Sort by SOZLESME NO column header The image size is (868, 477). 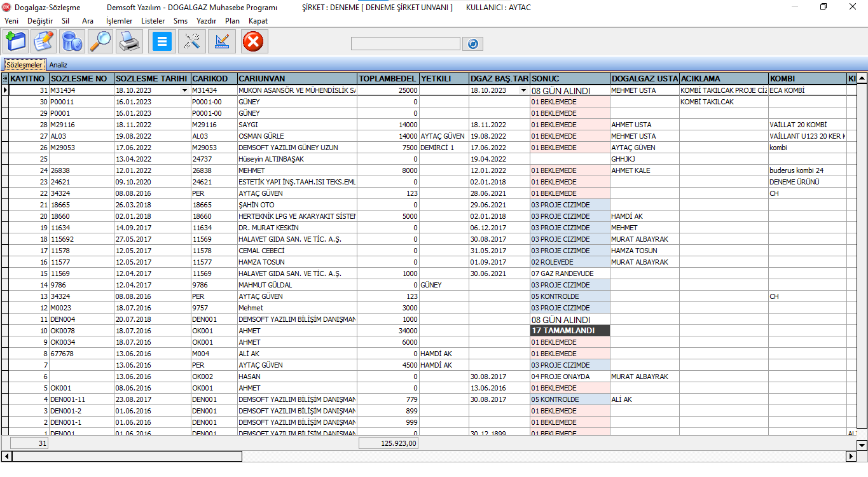tap(81, 79)
